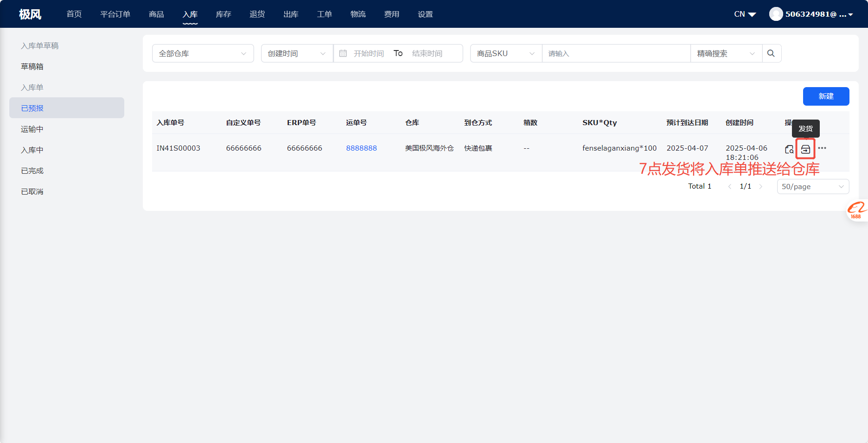Open the 商品SKU search field dropdown

tap(505, 53)
